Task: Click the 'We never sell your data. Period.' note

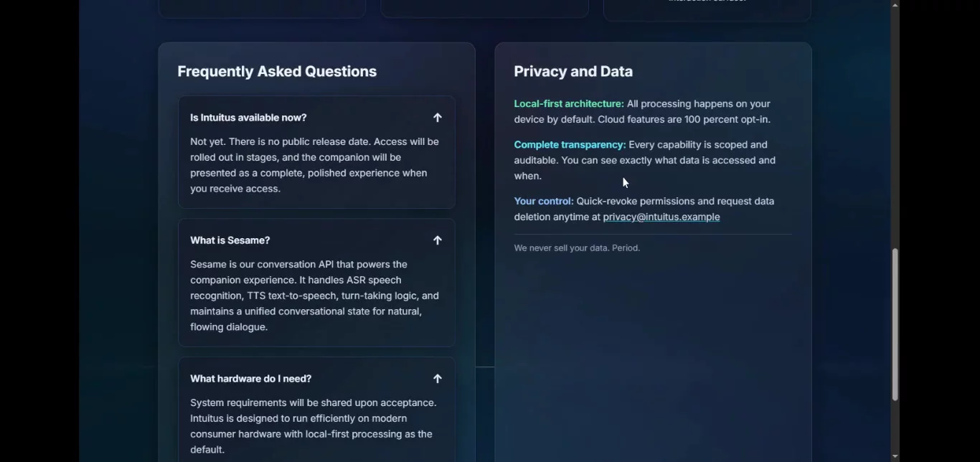Action: click(x=577, y=248)
